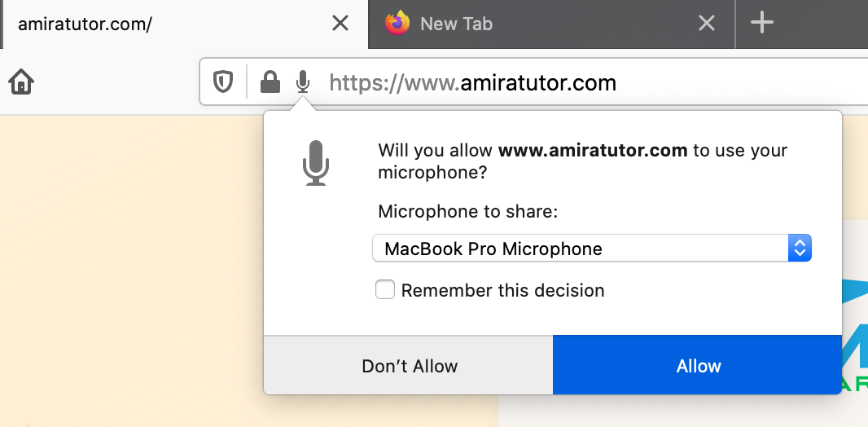The width and height of the screenshot is (868, 427).
Task: Click large microphone icon in permission popup
Action: point(316,163)
